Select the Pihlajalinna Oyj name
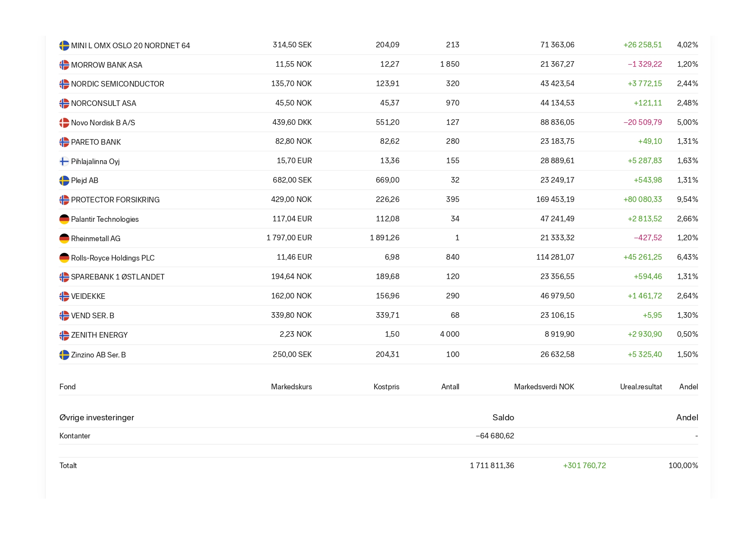Screen dimensions: 756x534 pos(95,161)
